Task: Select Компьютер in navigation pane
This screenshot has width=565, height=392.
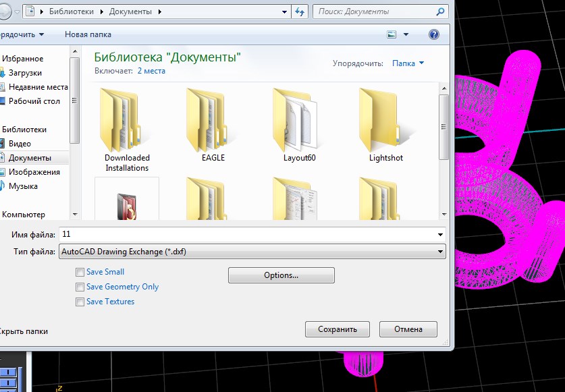Action: click(x=23, y=215)
